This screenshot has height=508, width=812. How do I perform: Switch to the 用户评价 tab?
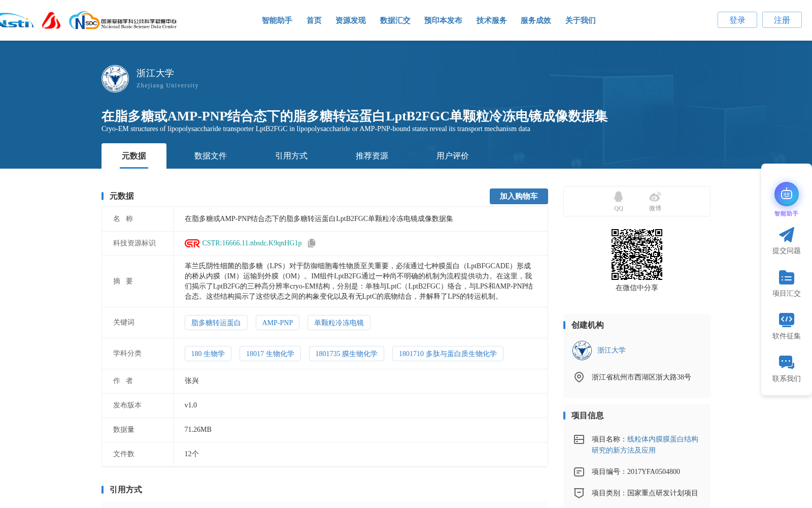[x=453, y=156]
